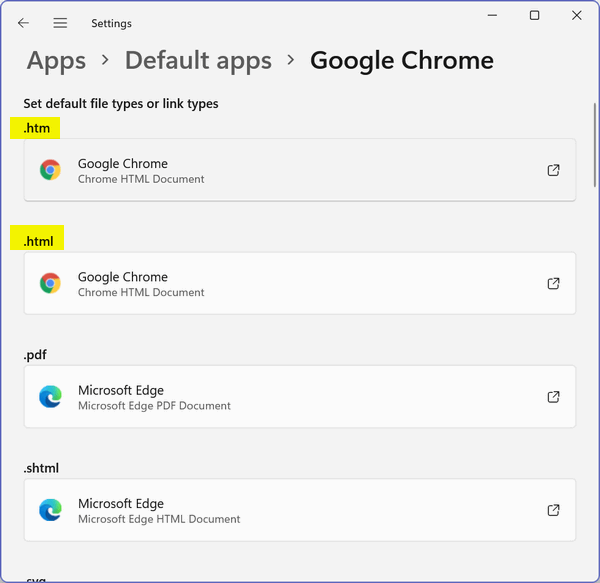Image resolution: width=600 pixels, height=583 pixels.
Task: Click the Edge logo in .pdf row
Action: (x=51, y=397)
